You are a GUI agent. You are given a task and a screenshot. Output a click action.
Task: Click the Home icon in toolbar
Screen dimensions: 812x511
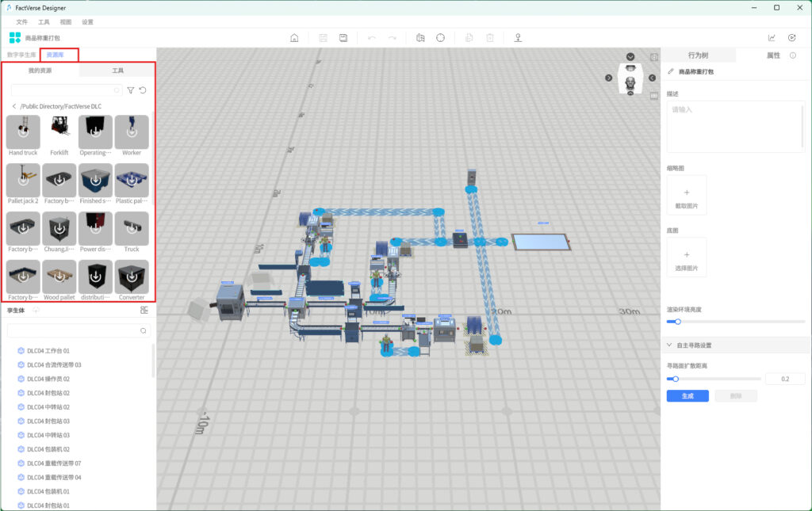point(294,38)
